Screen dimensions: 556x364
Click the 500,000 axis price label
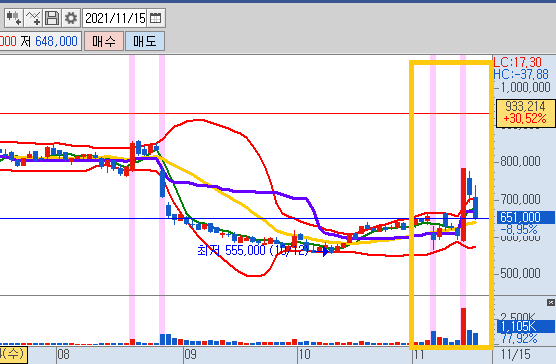(x=520, y=273)
